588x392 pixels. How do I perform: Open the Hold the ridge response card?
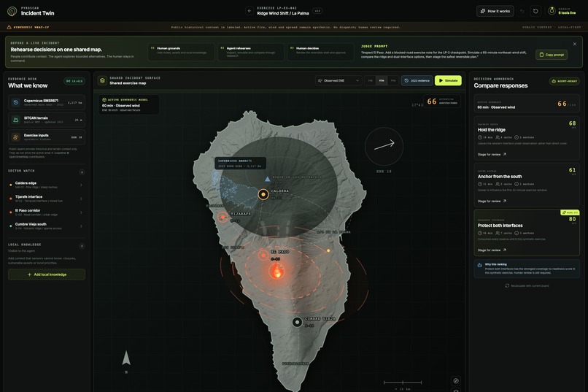coord(527,138)
